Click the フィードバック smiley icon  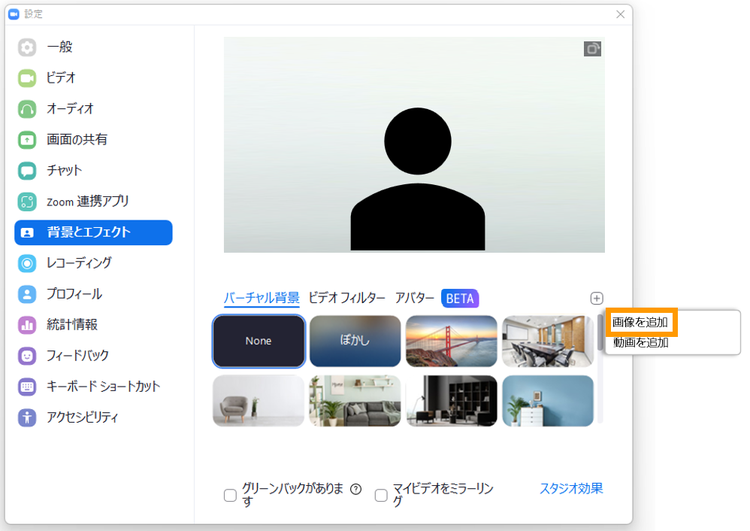[x=27, y=356]
